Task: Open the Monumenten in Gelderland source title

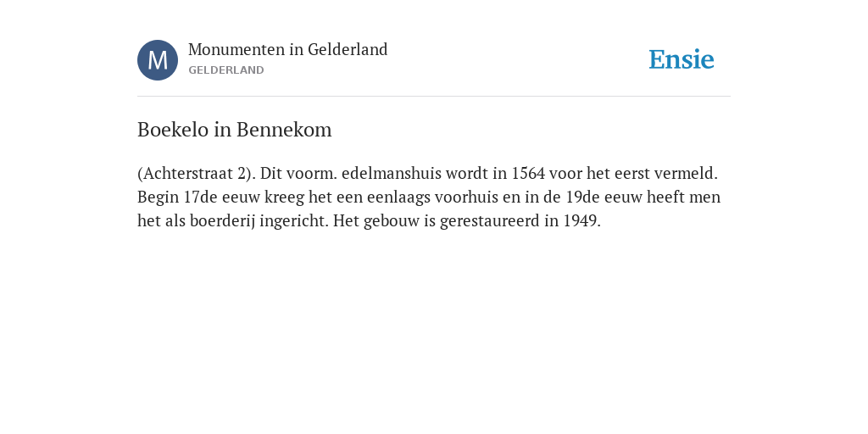Action: (x=288, y=50)
